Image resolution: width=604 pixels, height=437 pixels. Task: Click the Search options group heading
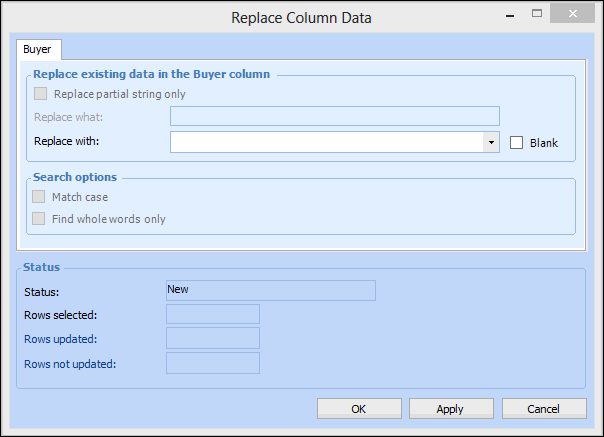point(75,177)
